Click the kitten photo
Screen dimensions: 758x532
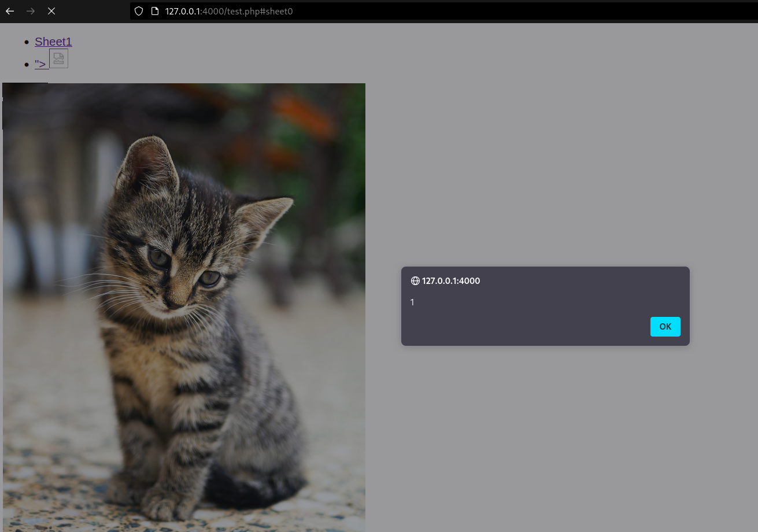[184, 308]
